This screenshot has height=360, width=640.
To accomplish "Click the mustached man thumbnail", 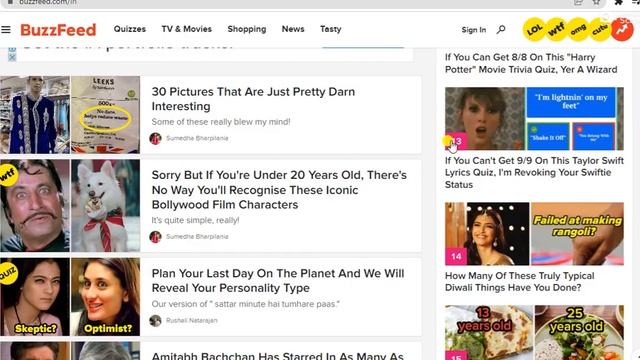I will [35, 205].
